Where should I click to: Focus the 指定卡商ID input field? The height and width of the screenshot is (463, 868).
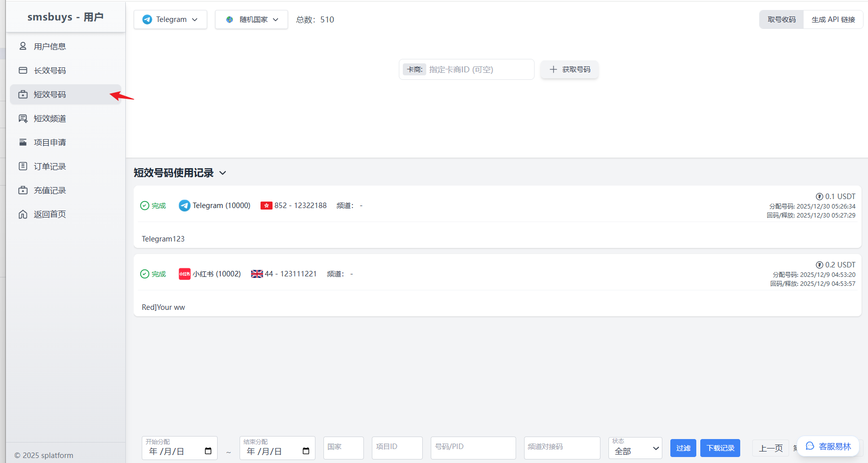click(x=479, y=69)
